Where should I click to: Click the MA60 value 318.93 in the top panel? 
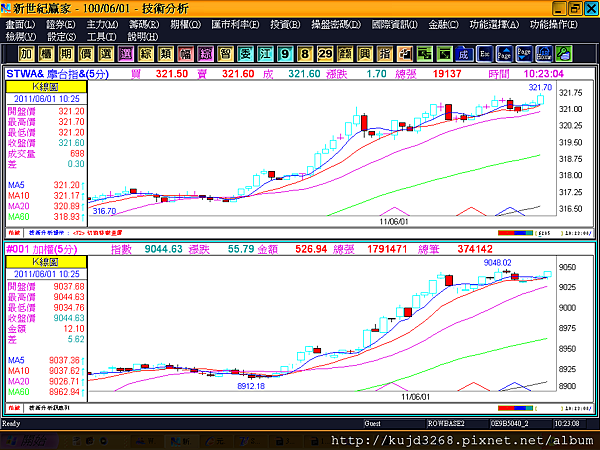[x=66, y=217]
